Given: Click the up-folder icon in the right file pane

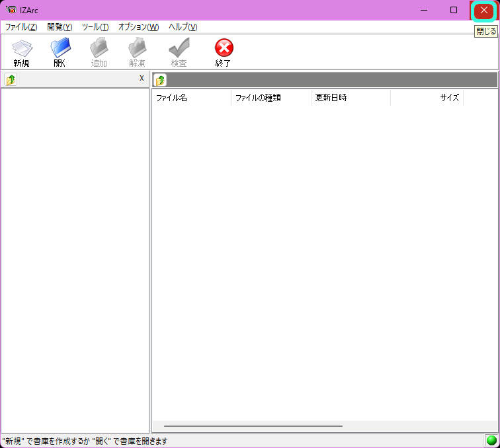Looking at the screenshot, I should [160, 80].
